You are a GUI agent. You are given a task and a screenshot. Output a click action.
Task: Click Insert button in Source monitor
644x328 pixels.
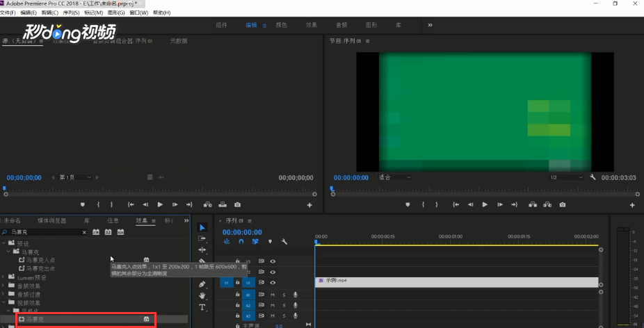click(x=207, y=204)
